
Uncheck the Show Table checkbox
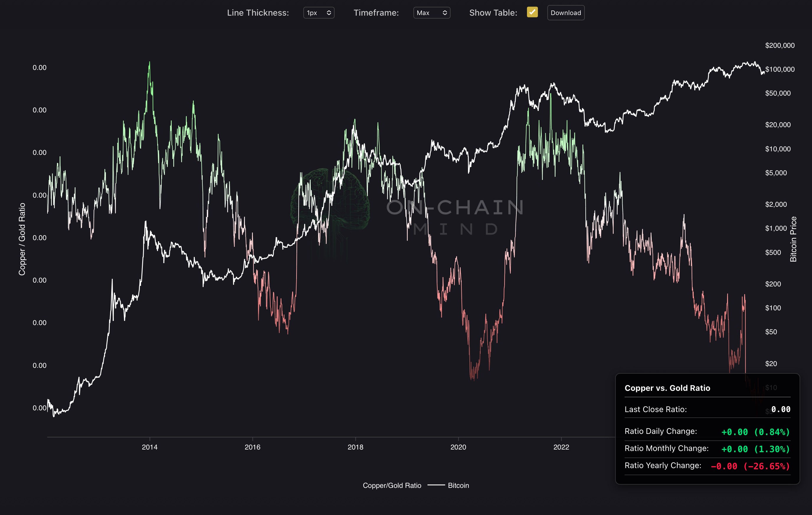click(x=532, y=12)
